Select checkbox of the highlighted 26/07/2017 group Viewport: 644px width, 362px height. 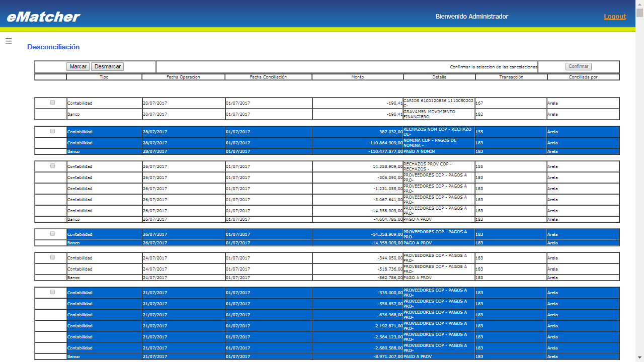[x=52, y=234]
